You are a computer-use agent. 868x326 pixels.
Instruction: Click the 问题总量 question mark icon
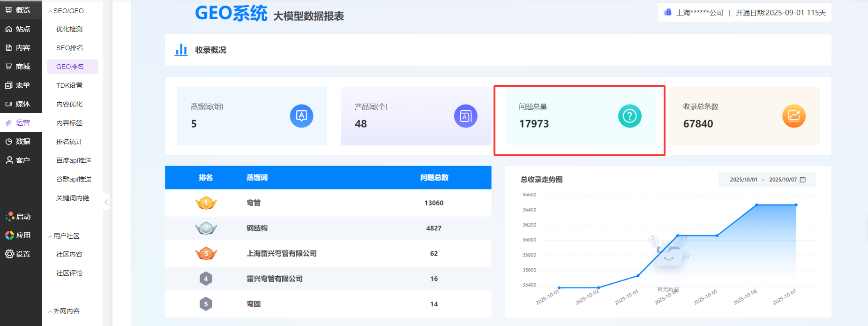tap(629, 116)
